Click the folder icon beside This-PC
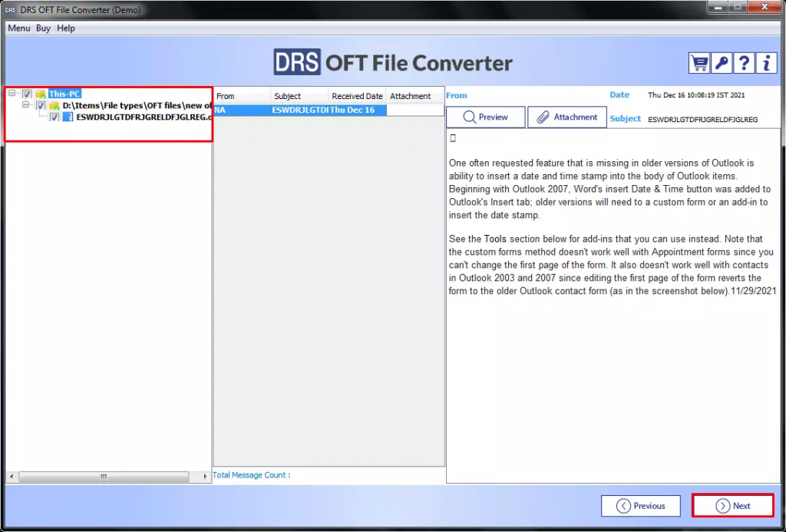This screenshot has height=532, width=786. pos(41,93)
